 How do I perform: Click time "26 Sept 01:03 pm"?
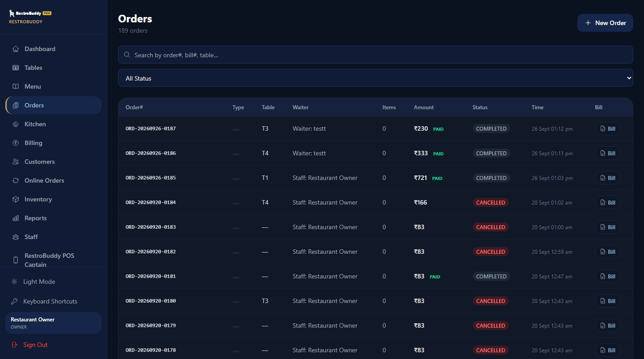coord(552,178)
